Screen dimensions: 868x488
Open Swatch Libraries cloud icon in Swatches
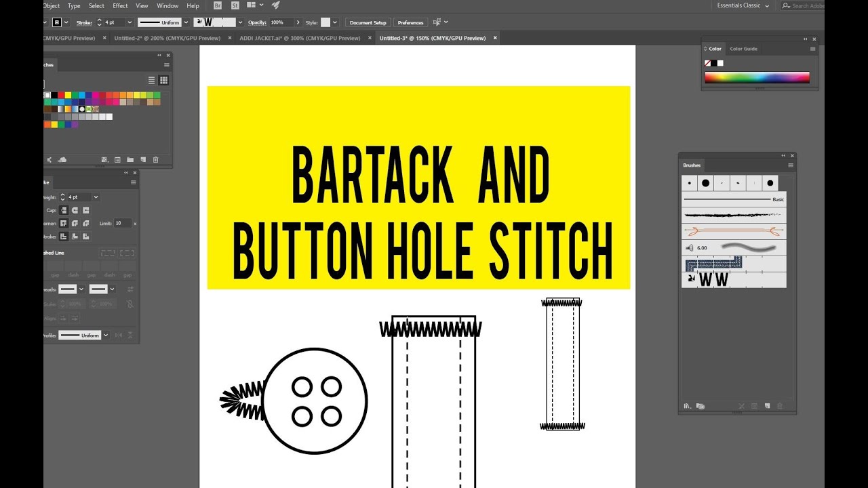[62, 160]
